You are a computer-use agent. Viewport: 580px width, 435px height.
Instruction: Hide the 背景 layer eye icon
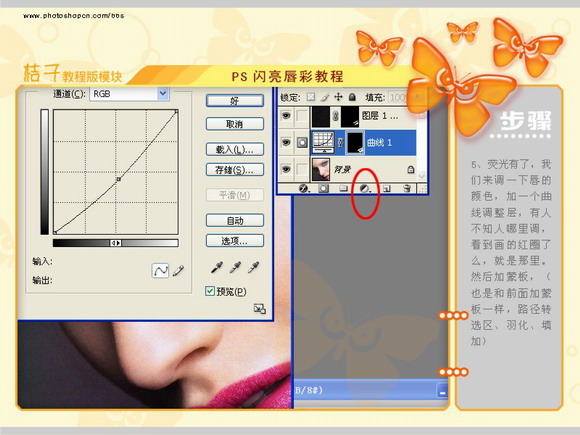pyautogui.click(x=286, y=169)
